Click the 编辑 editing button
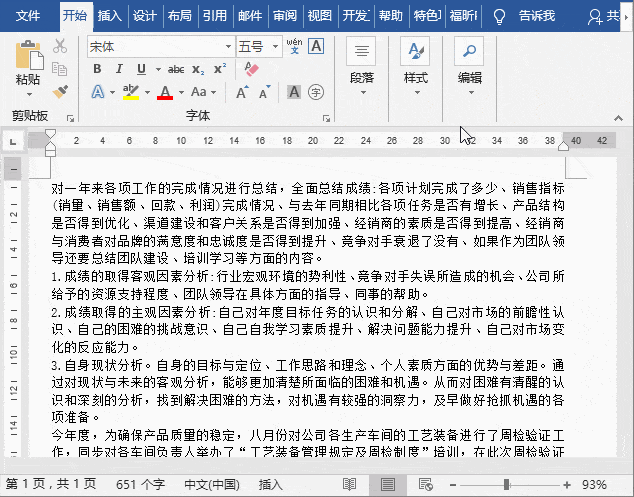The image size is (634, 497). point(469,67)
